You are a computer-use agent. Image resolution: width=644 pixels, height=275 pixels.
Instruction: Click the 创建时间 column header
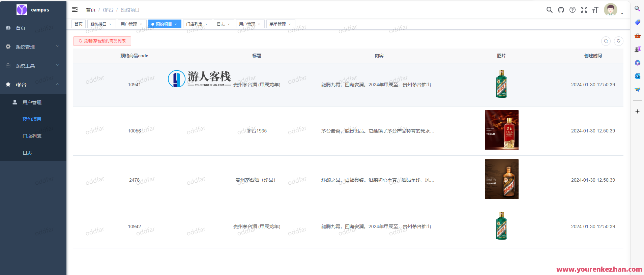tap(593, 56)
